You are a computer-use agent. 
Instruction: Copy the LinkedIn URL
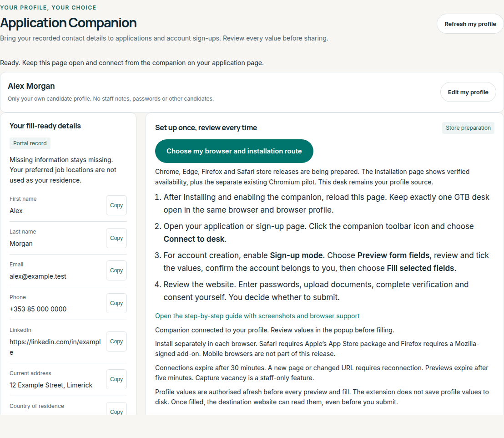(x=116, y=341)
